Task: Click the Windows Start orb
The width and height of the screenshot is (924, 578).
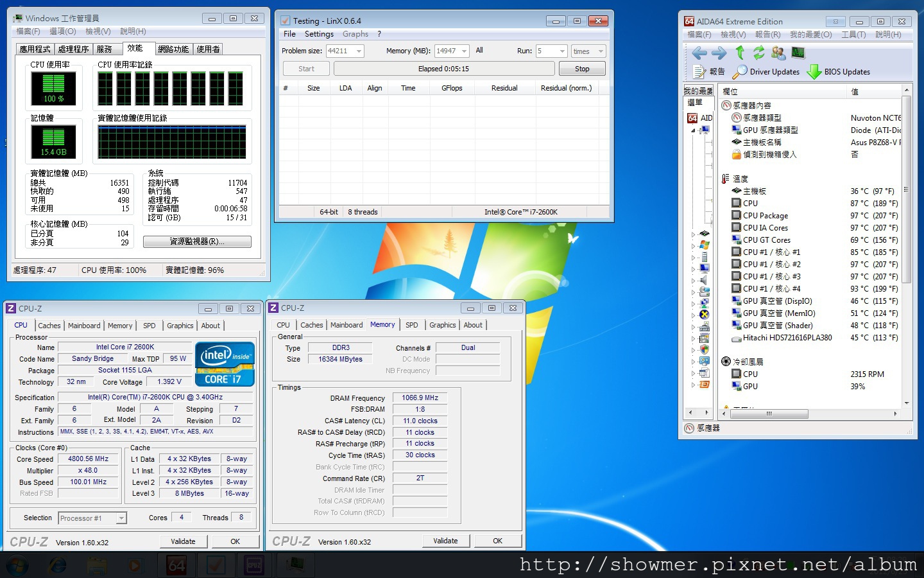Action: click(x=17, y=565)
